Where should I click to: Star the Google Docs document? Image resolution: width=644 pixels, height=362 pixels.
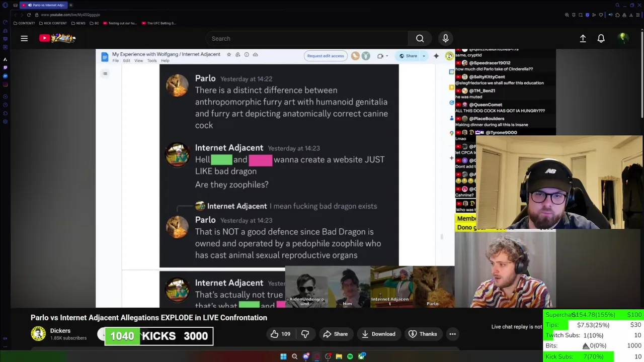click(229, 54)
